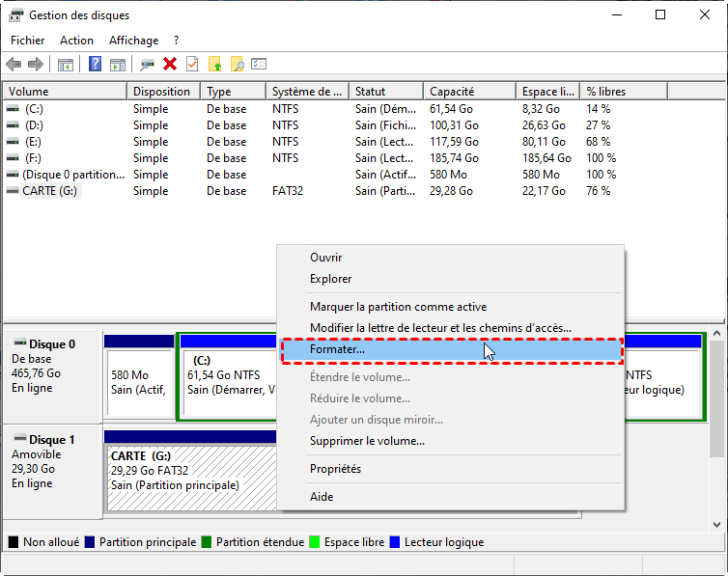
Task: Click the Système de fichiers column header
Action: [x=306, y=92]
